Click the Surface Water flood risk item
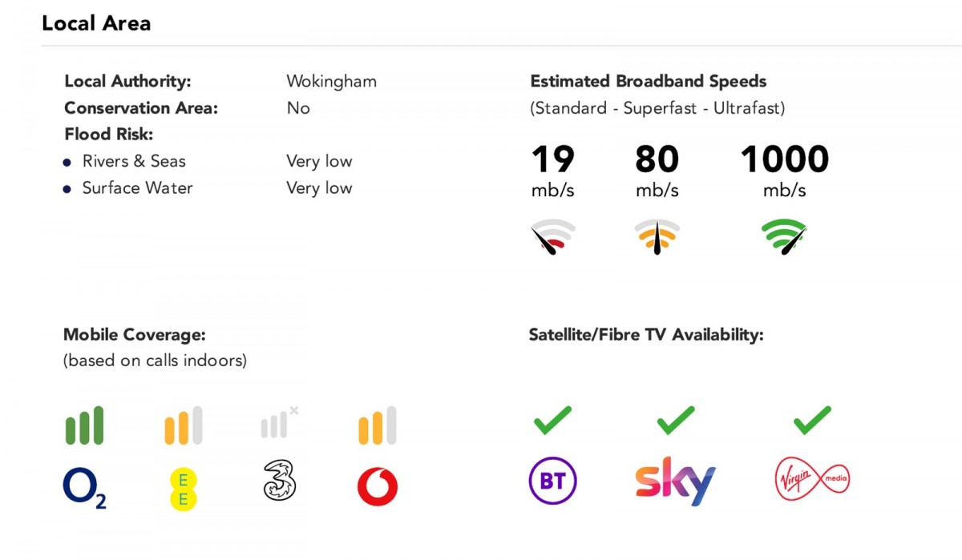 (x=137, y=188)
